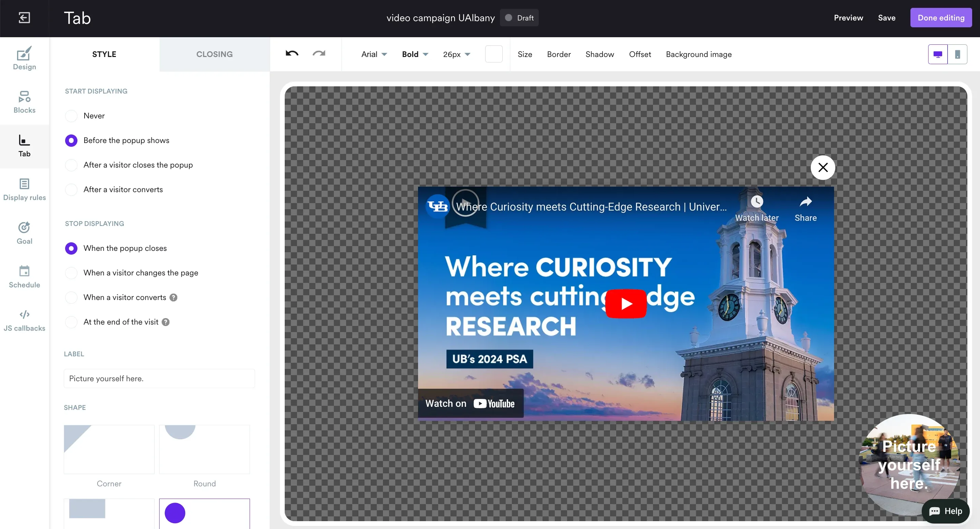Click Preview in the top bar
This screenshot has height=529, width=980.
(x=848, y=18)
